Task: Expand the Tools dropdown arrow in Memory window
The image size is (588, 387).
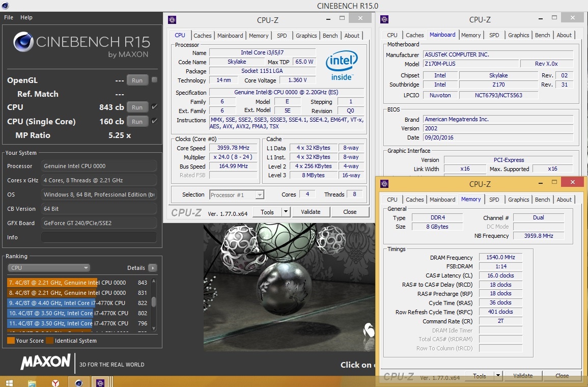Action: (498, 375)
